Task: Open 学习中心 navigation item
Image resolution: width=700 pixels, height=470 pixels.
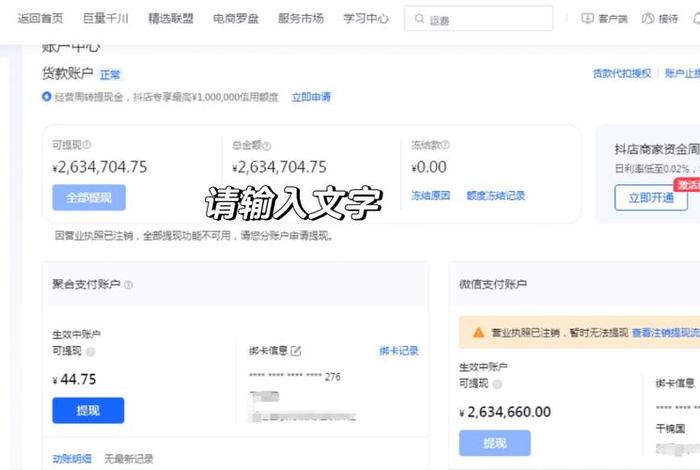Action: point(366,18)
